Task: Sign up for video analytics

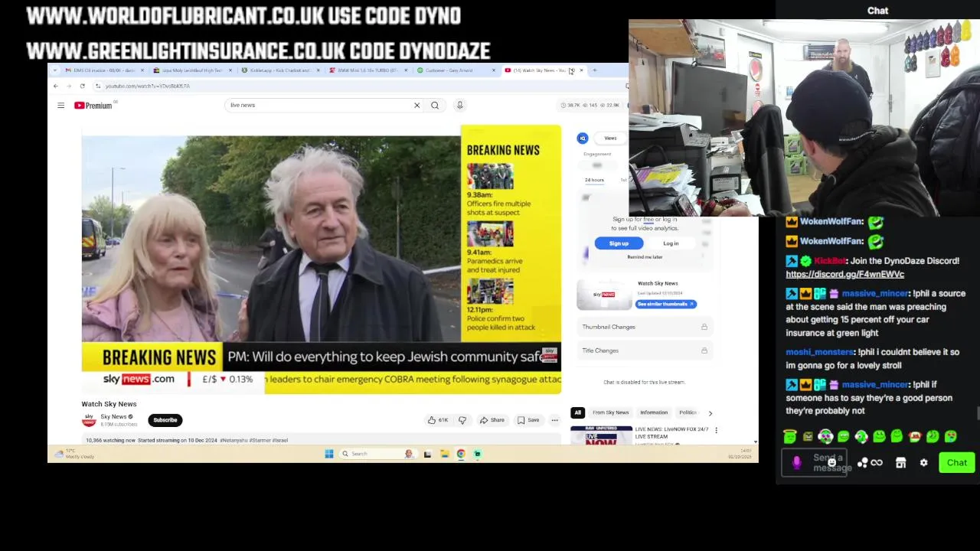Action: [619, 243]
